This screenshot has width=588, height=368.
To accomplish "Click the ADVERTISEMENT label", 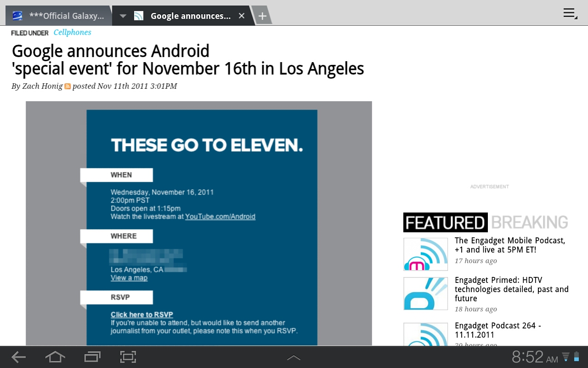I will coord(490,187).
